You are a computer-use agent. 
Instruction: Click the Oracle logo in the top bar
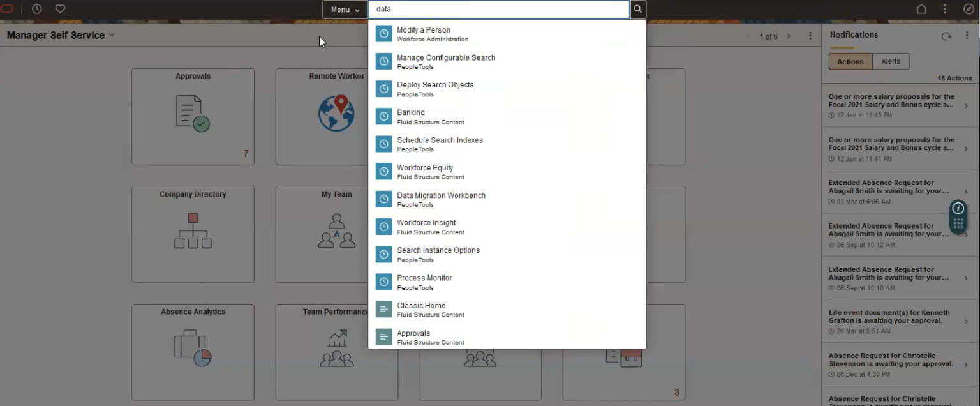tap(6, 8)
